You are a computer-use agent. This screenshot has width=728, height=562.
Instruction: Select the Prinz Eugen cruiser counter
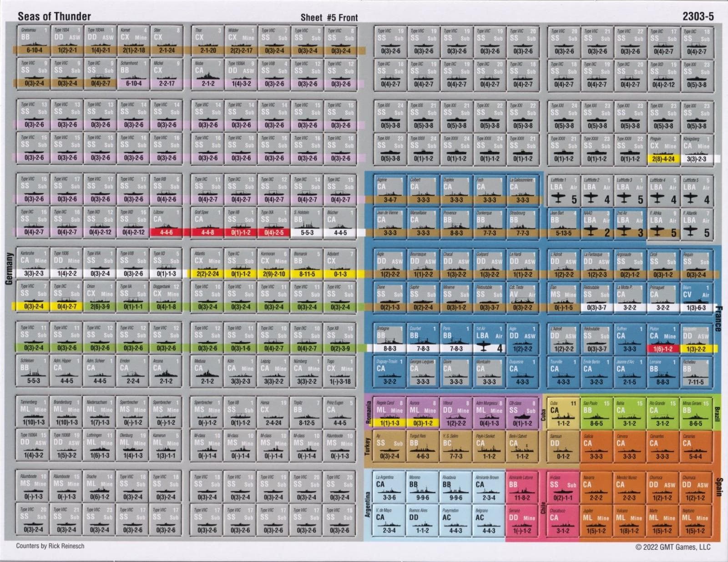(x=340, y=413)
